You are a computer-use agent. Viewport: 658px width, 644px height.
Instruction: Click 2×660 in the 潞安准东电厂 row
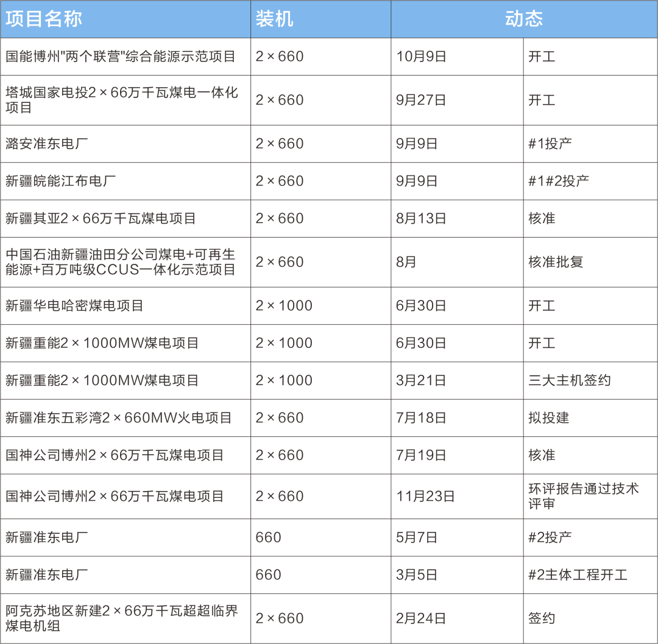pyautogui.click(x=321, y=144)
